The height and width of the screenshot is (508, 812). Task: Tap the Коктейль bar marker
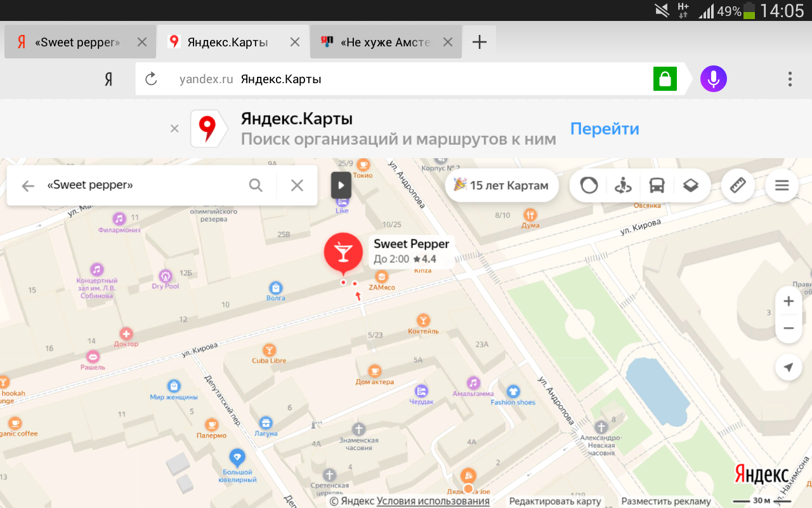423,320
